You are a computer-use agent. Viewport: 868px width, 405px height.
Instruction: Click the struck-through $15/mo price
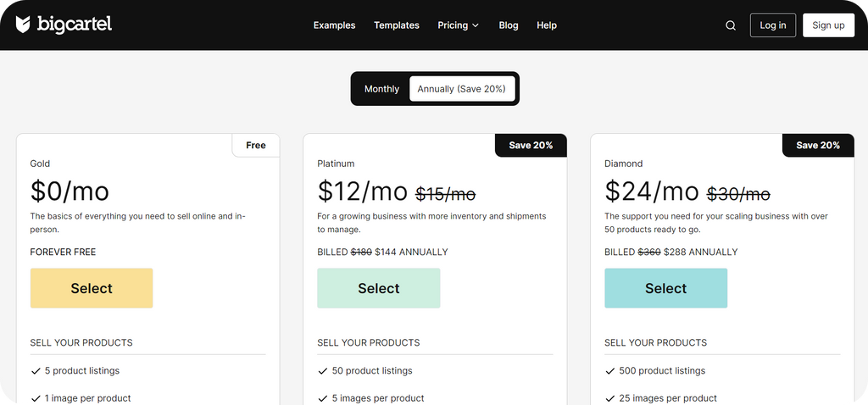[446, 194]
